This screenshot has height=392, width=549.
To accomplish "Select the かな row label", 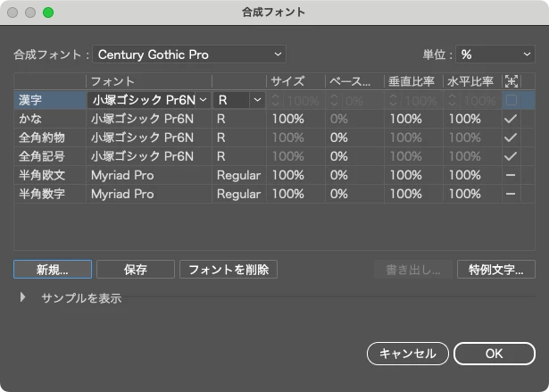I will pyautogui.click(x=30, y=119).
